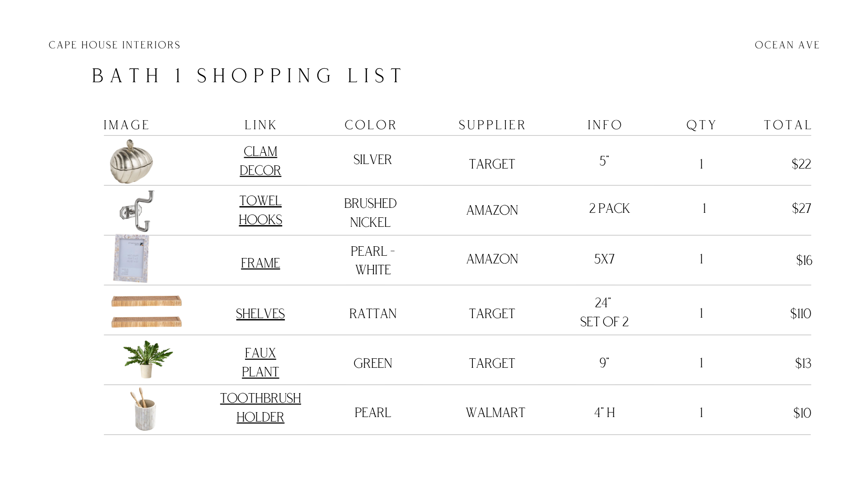
Task: Click the Total column heading
Action: (x=788, y=125)
